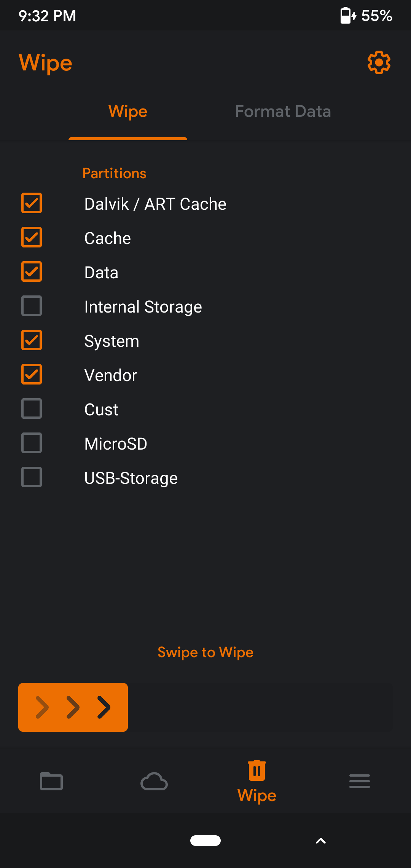Check the MicroSD partition checkbox
Image resolution: width=411 pixels, height=868 pixels.
(x=32, y=443)
